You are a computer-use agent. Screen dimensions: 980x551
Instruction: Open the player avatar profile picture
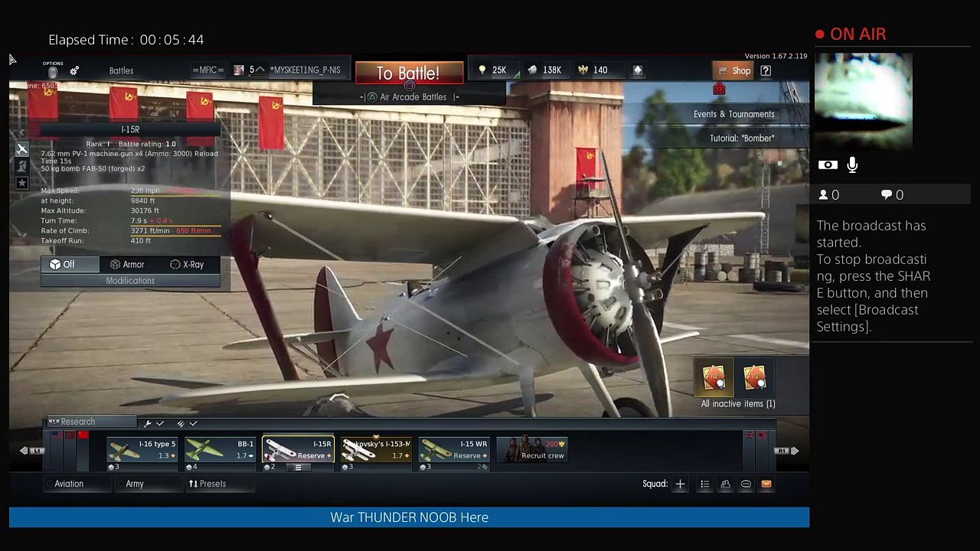click(x=239, y=70)
